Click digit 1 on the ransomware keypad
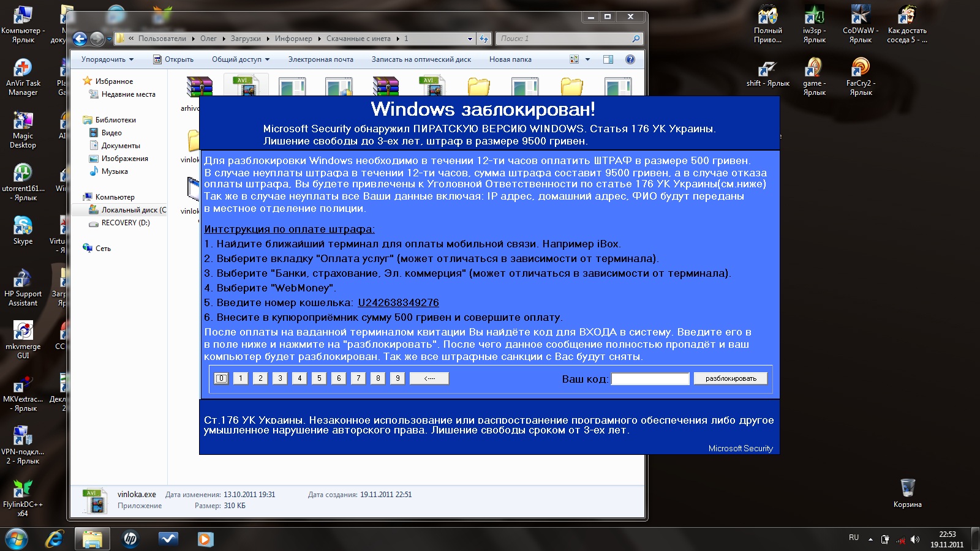Viewport: 980px width, 551px height. (241, 378)
